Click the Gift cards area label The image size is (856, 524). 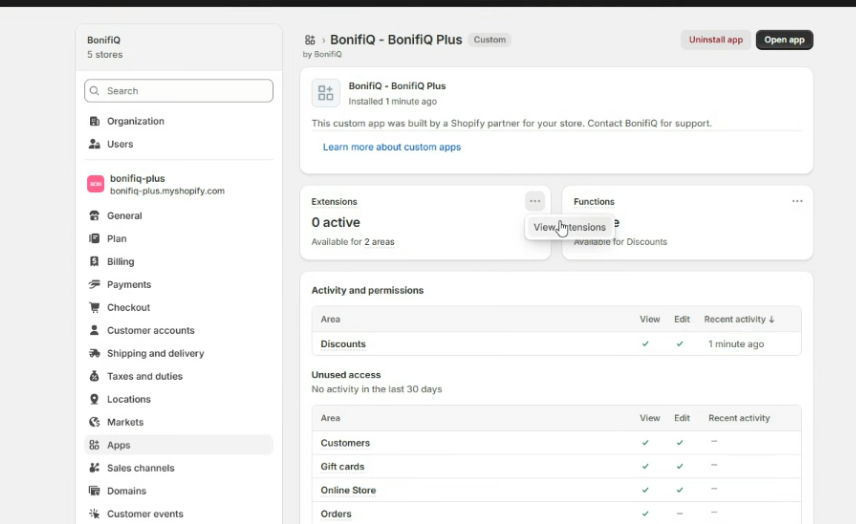(x=342, y=467)
